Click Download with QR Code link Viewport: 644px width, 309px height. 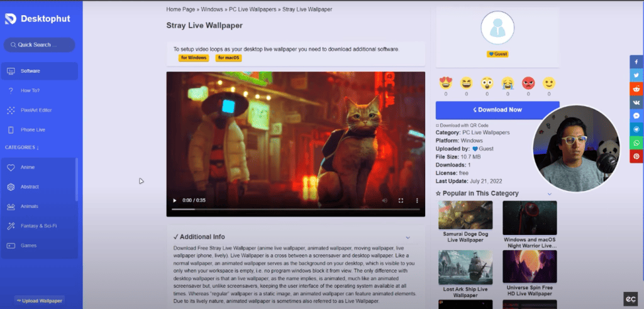click(462, 125)
